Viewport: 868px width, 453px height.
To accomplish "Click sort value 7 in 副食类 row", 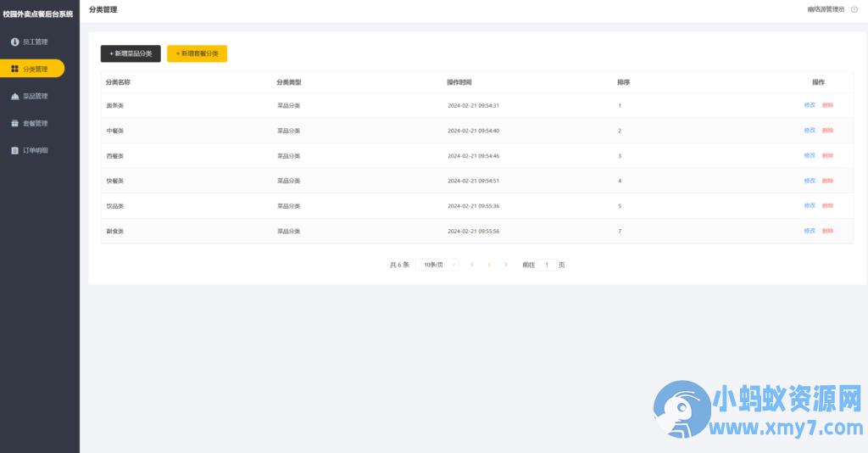I will pos(620,232).
